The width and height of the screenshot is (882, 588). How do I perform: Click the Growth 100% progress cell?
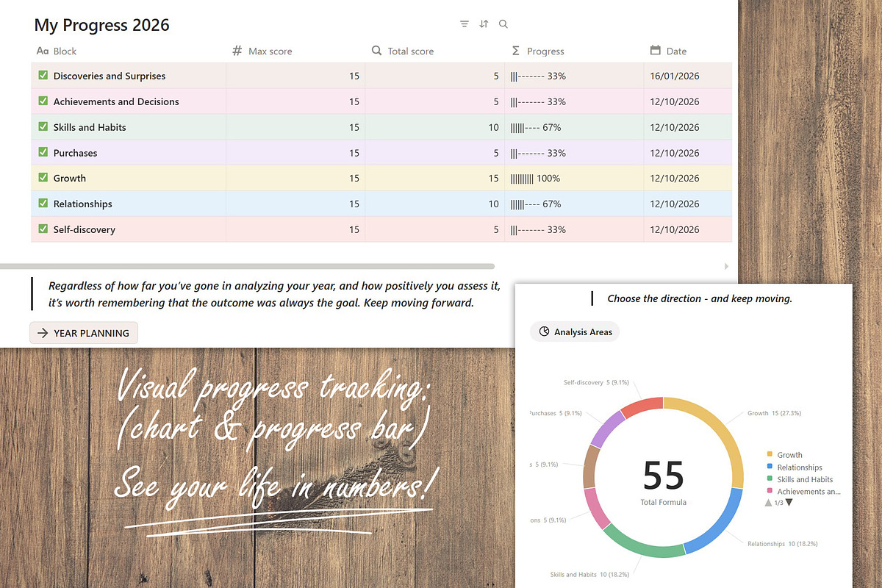574,178
